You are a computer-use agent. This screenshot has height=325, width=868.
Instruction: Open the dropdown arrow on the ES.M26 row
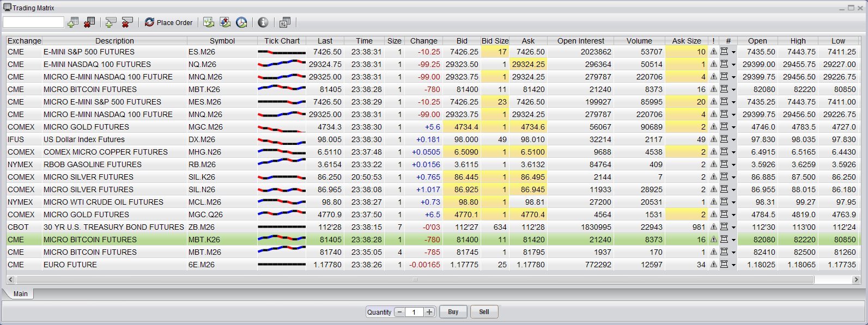point(733,52)
